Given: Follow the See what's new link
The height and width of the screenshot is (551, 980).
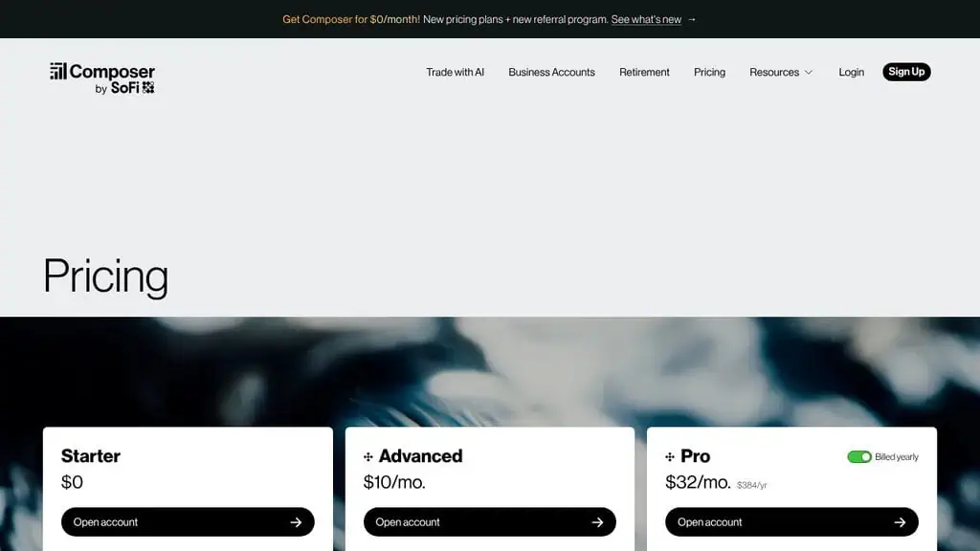Looking at the screenshot, I should click(646, 19).
